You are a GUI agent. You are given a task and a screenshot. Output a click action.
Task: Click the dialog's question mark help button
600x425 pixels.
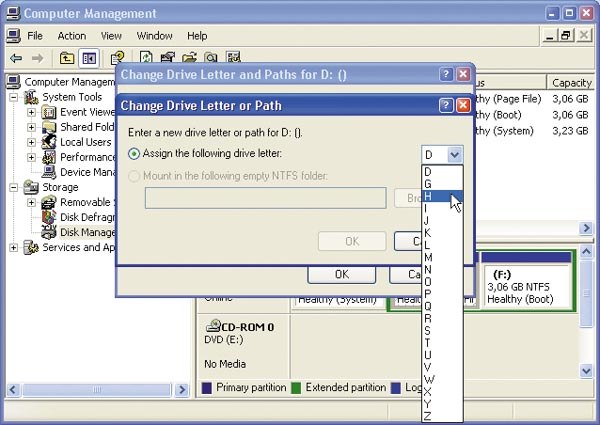446,105
